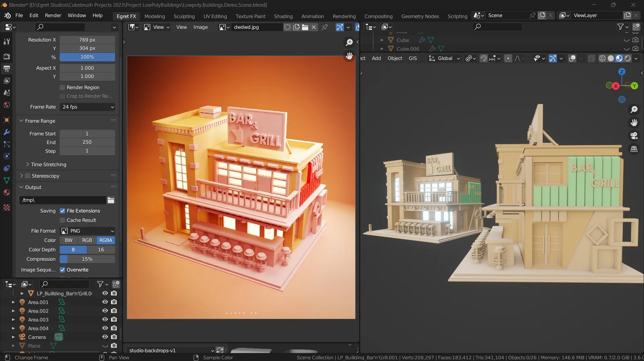Screen dimensions: 644x361
Task: Open the Output properties tab
Action: tap(6, 68)
